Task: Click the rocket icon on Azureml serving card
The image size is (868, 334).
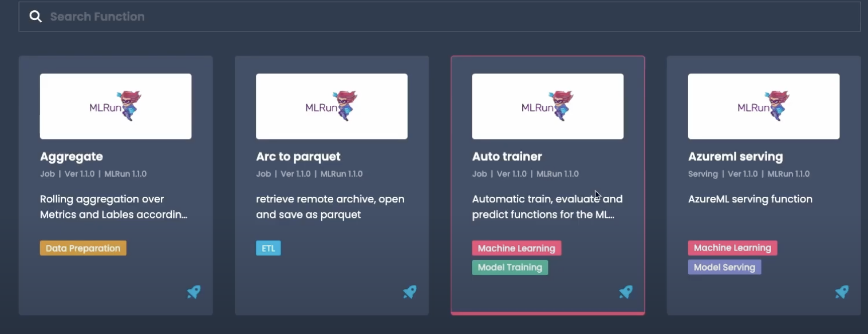Action: [x=842, y=292]
